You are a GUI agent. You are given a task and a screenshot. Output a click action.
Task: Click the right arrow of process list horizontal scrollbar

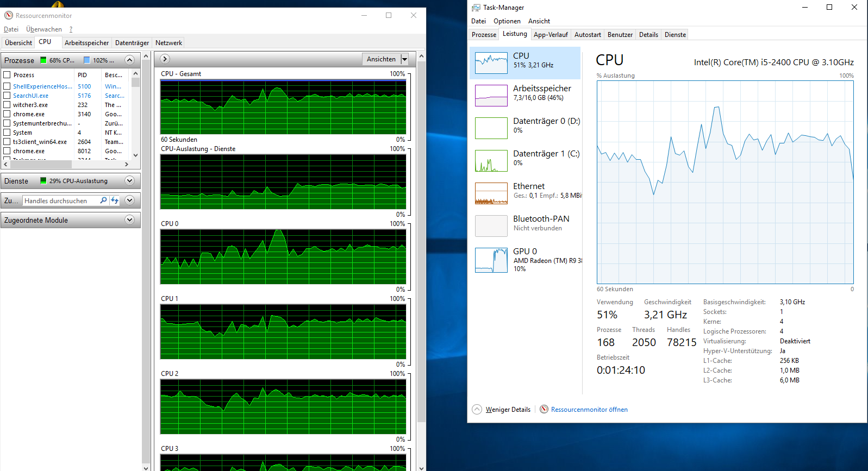127,164
